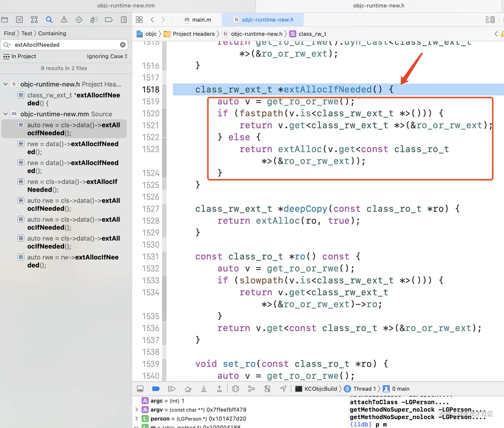504x428 pixels.
Task: Clear the extAllocIfNeeded search text
Action: (123, 45)
